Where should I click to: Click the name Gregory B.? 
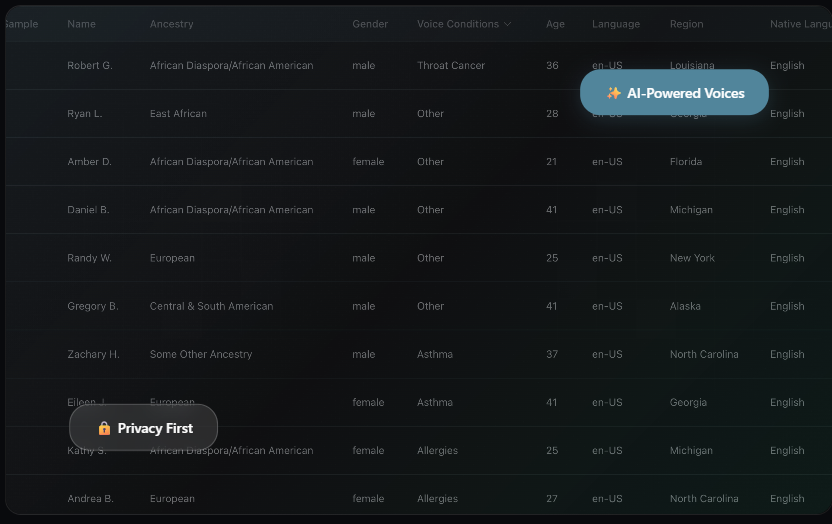click(92, 306)
